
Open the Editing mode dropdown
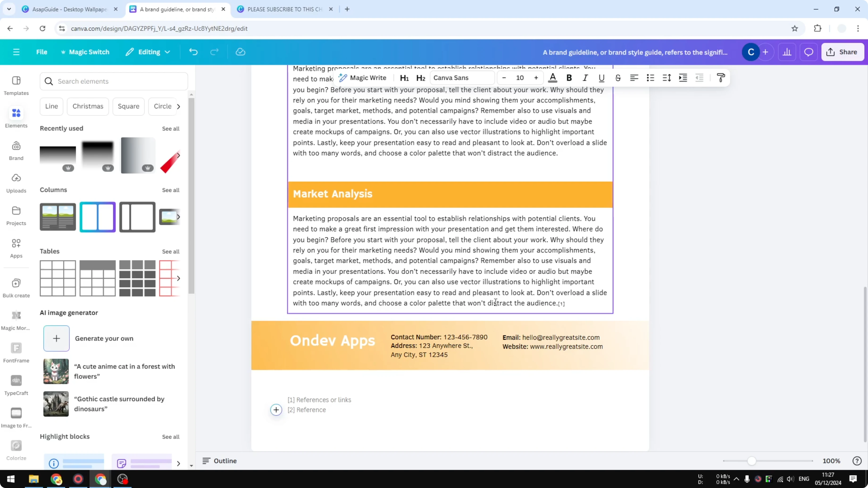(x=148, y=52)
